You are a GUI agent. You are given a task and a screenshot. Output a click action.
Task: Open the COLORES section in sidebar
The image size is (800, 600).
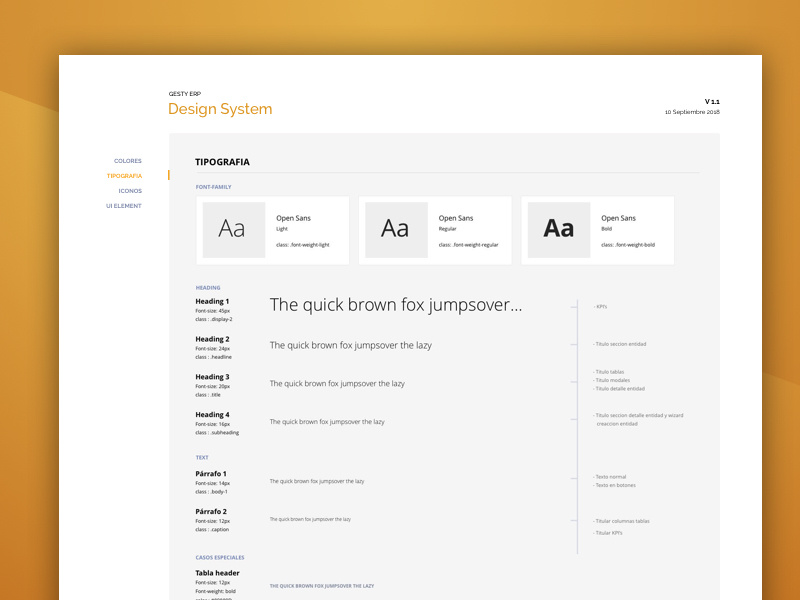(x=128, y=161)
